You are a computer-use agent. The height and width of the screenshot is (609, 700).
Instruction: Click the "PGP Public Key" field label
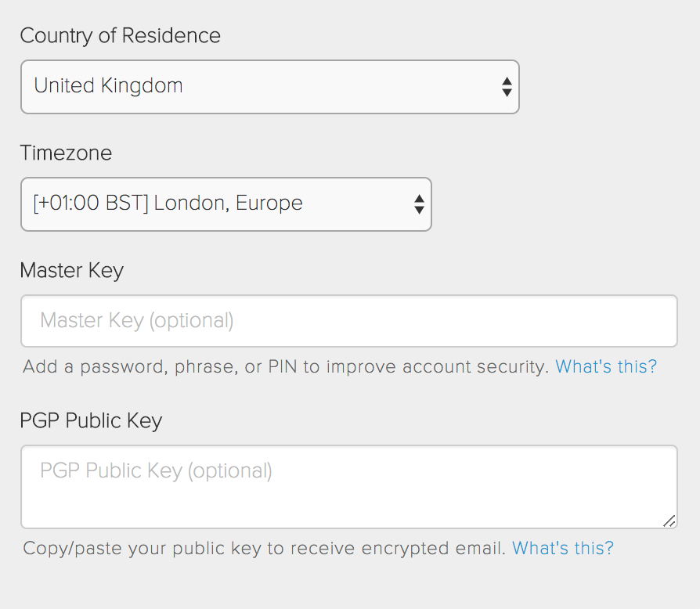[x=91, y=420]
